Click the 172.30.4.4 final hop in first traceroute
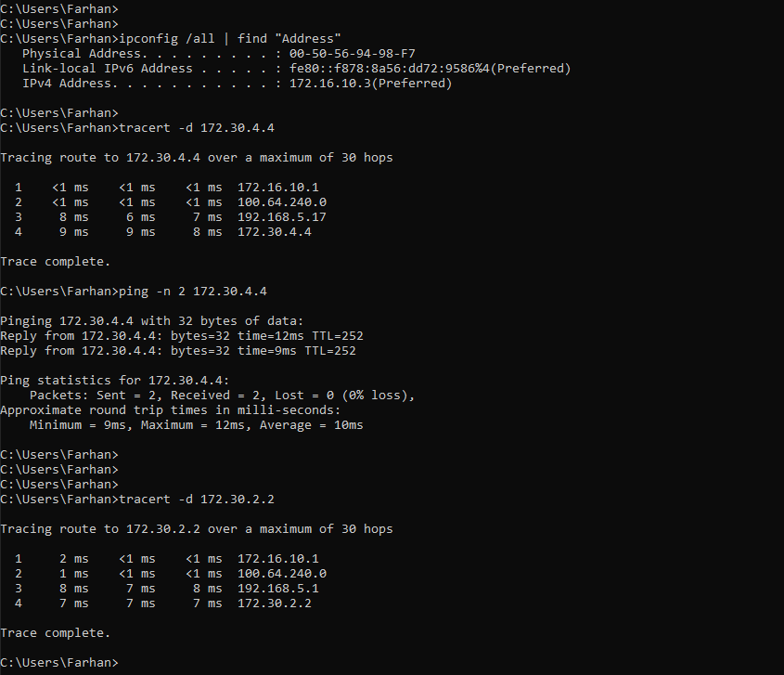The height and width of the screenshot is (675, 784). pos(274,232)
